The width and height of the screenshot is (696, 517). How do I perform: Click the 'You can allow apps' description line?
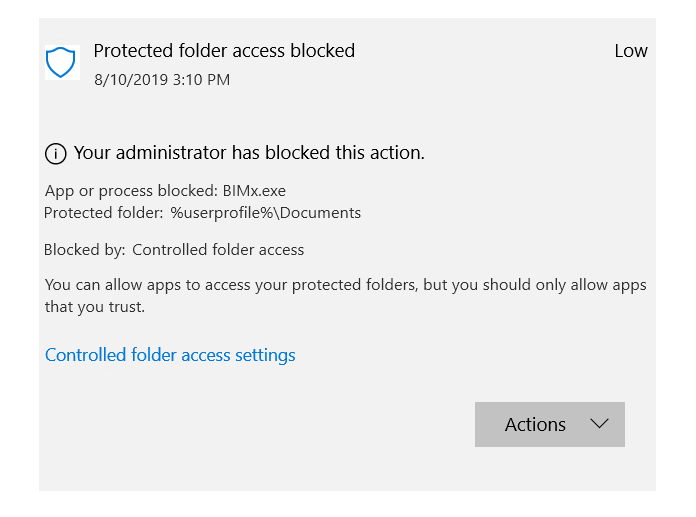[345, 285]
